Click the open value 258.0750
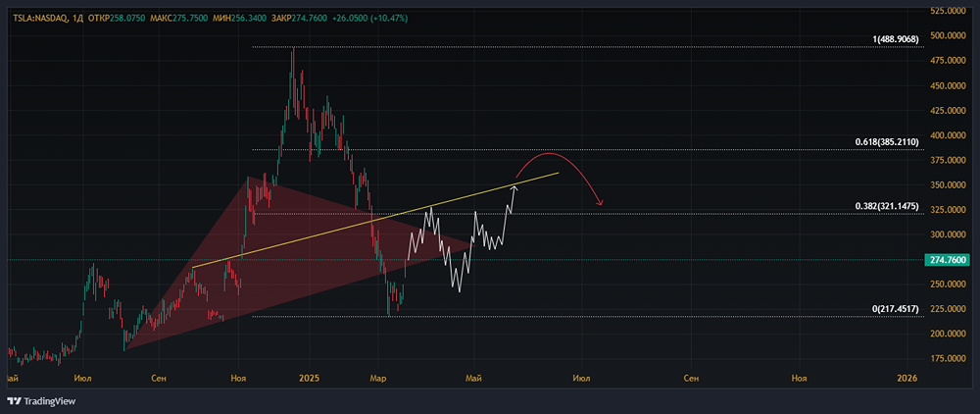Image resolution: width=980 pixels, height=414 pixels. point(126,19)
